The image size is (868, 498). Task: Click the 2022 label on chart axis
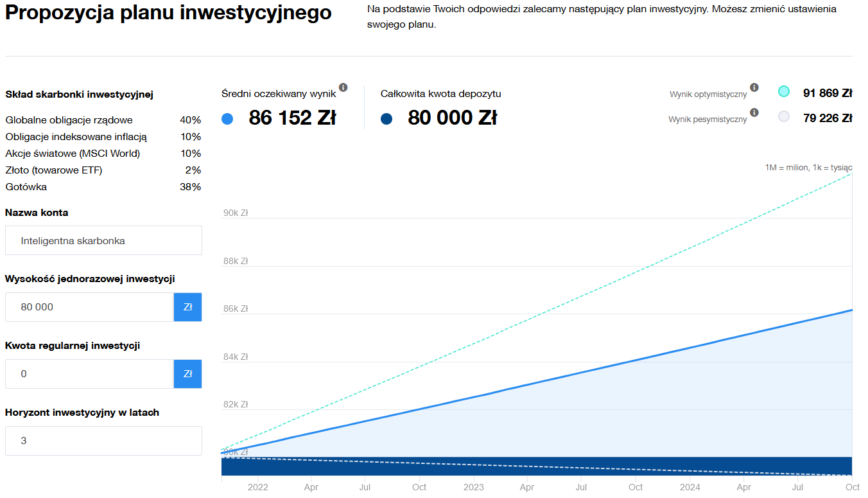click(x=257, y=487)
